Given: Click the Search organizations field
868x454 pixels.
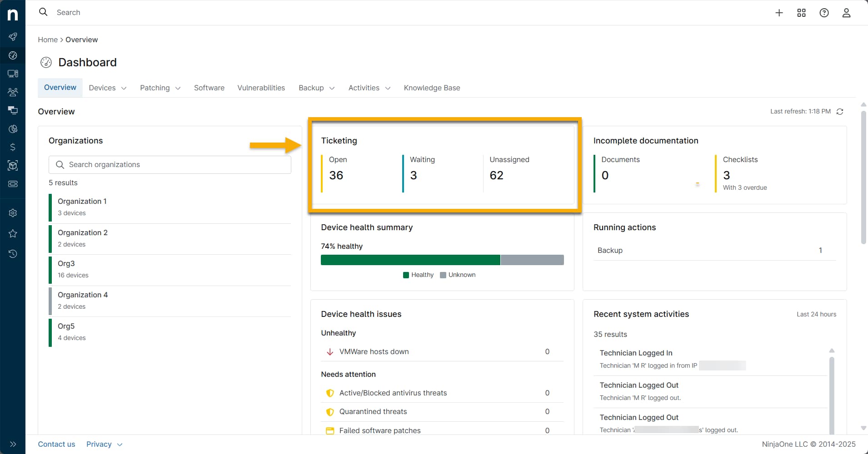Looking at the screenshot, I should click(170, 165).
